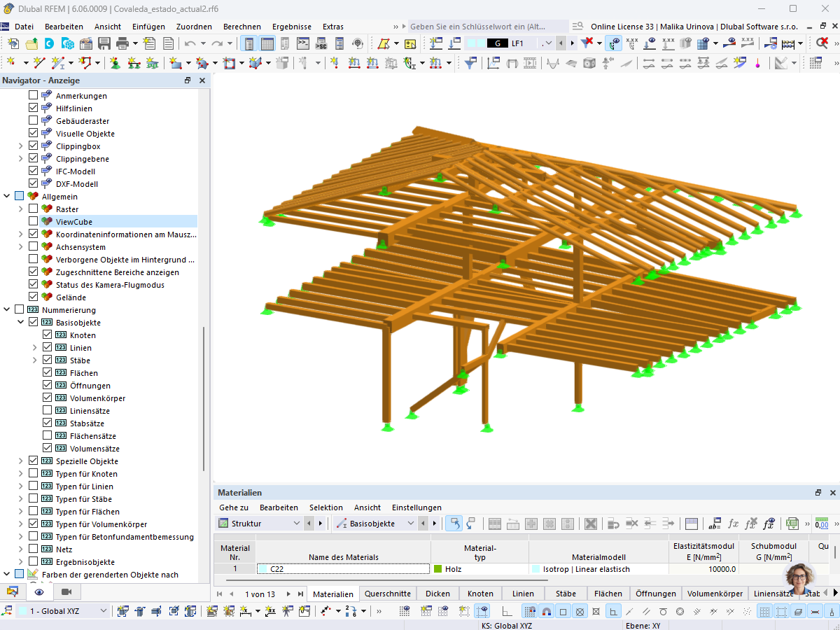840x630 pixels.
Task: Click the 0,00 decimal places icon
Action: coord(822,524)
